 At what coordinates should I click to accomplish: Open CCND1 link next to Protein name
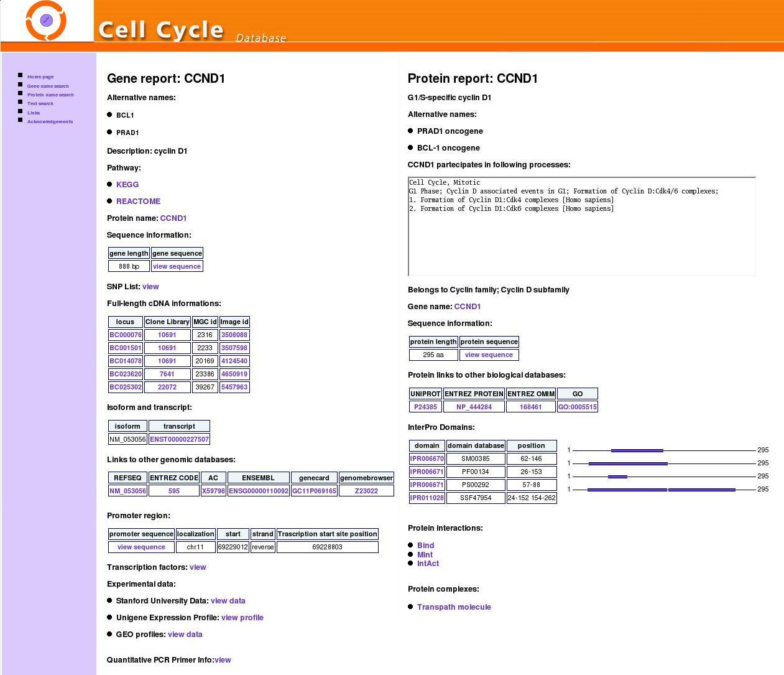tap(173, 218)
